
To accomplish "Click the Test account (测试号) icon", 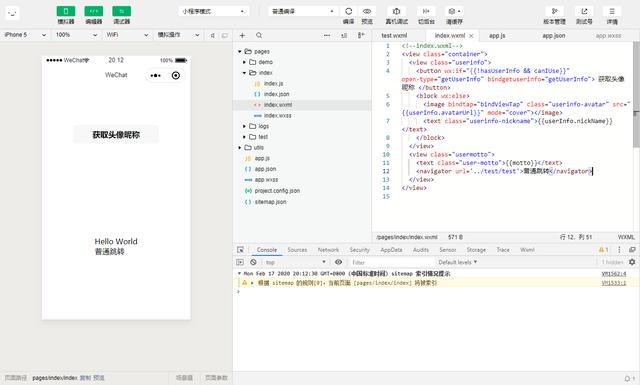I will point(584,11).
